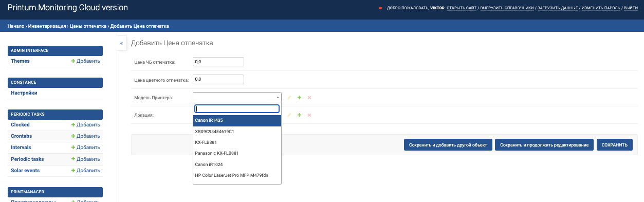644x202 pixels.
Task: Open the Цены отпечатка breadcrumb
Action: 88,26
